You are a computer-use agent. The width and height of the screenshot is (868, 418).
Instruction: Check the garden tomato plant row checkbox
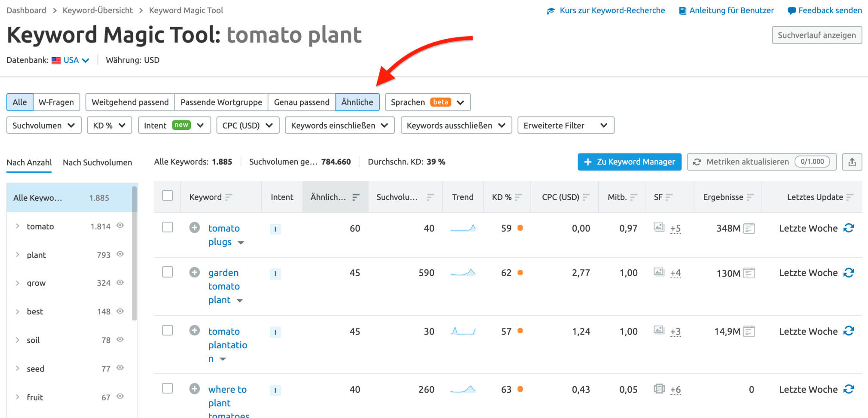(168, 272)
